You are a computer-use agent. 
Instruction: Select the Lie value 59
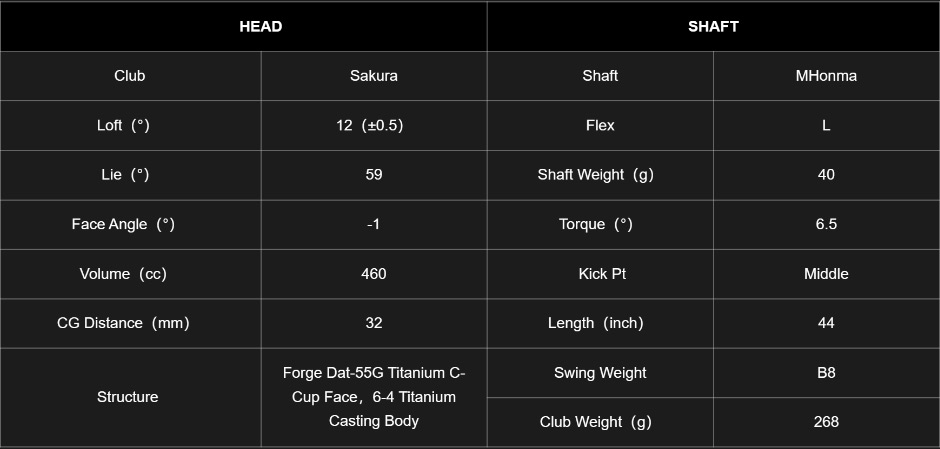point(373,175)
